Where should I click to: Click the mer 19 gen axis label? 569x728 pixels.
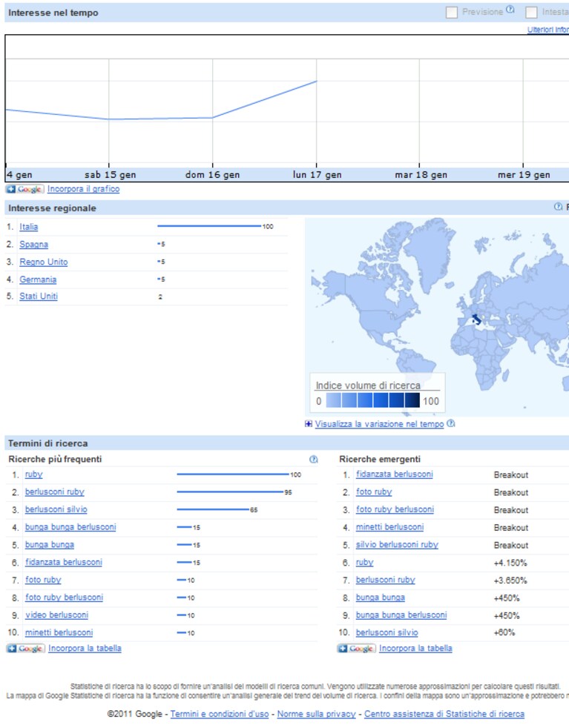click(524, 175)
